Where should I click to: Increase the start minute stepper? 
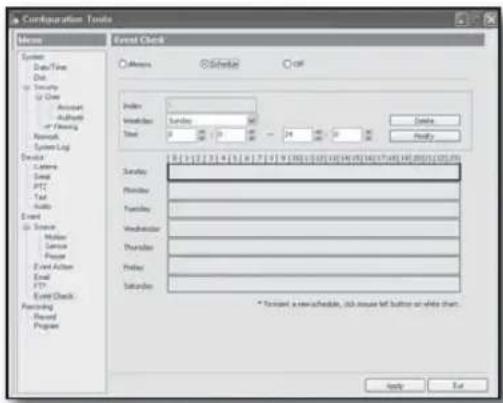click(x=252, y=132)
